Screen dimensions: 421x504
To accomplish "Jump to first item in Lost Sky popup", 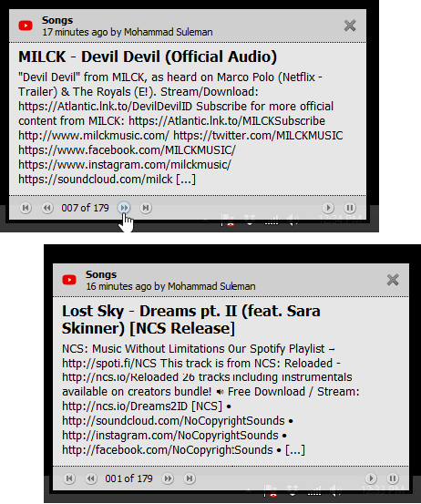I will click(x=69, y=478).
